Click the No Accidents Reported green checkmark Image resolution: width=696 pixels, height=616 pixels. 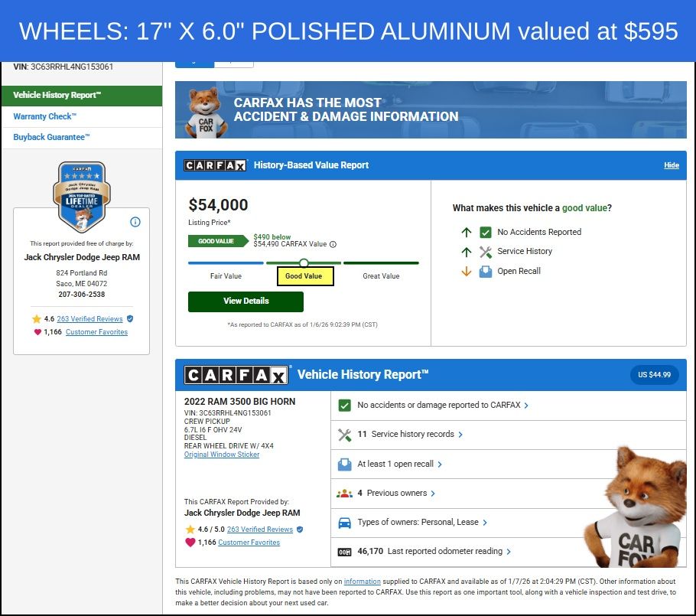(x=486, y=232)
